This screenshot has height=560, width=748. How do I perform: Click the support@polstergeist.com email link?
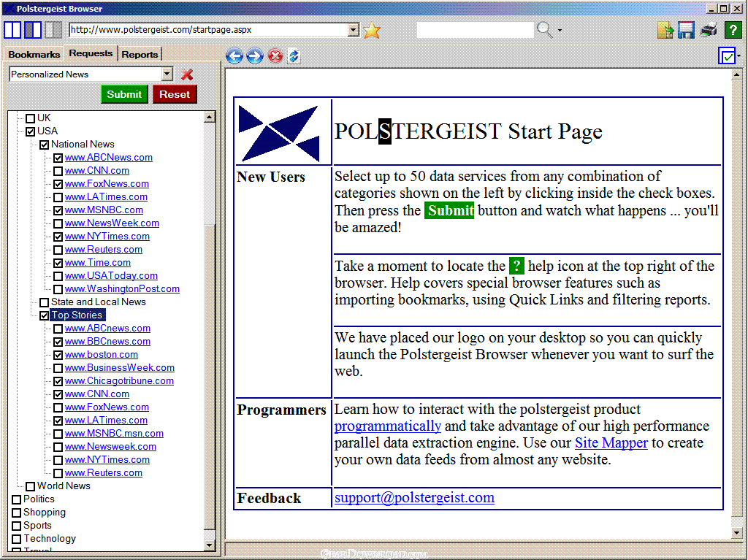click(x=414, y=497)
